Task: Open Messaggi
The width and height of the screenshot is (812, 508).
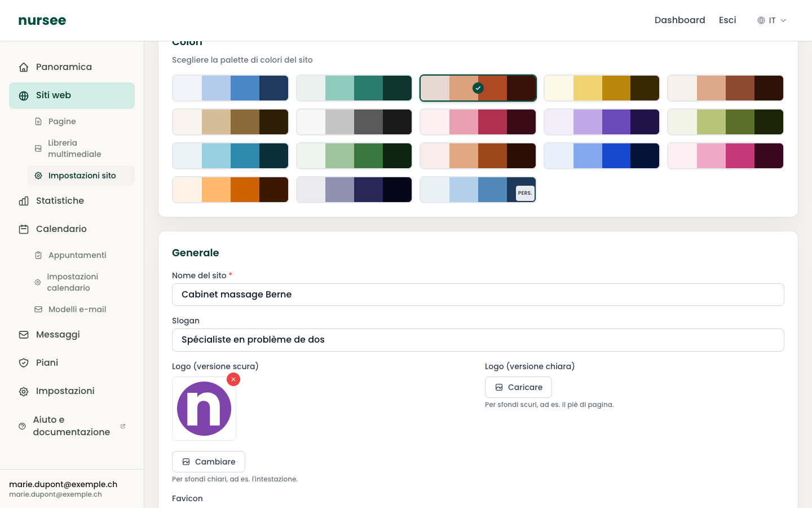Action: (x=72, y=335)
